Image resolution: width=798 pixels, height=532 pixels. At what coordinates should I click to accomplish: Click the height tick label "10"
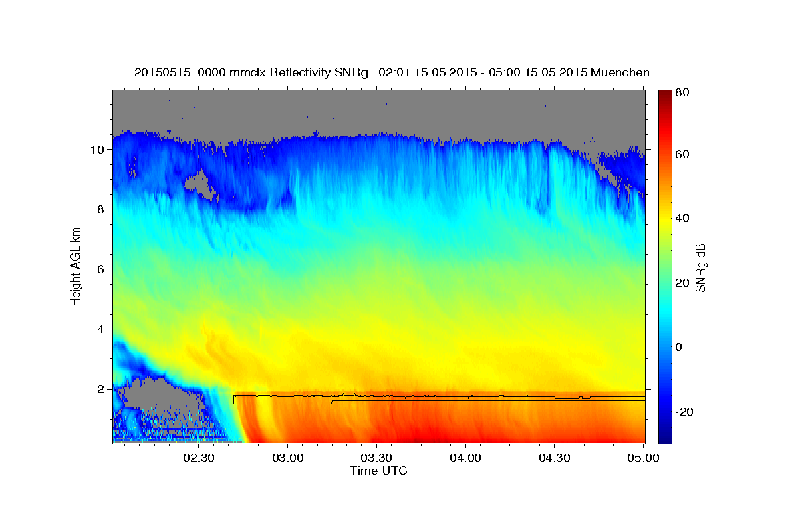click(x=98, y=149)
